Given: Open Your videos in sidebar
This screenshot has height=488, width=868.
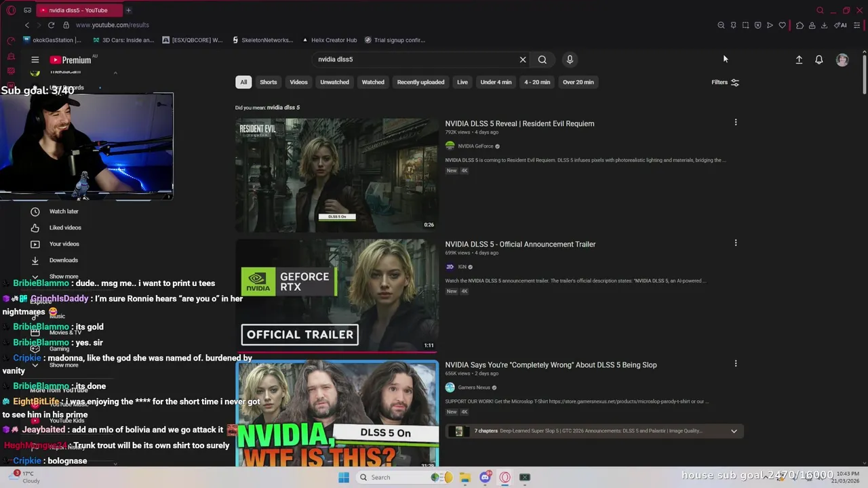Looking at the screenshot, I should (64, 244).
